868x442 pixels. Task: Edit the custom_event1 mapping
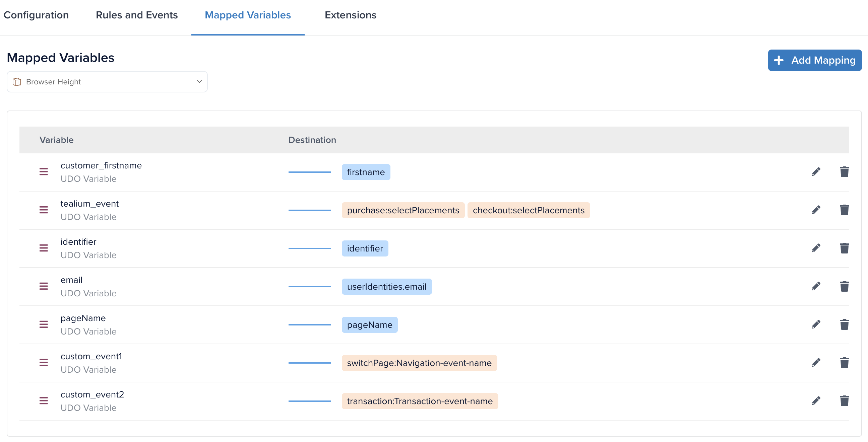[816, 363]
